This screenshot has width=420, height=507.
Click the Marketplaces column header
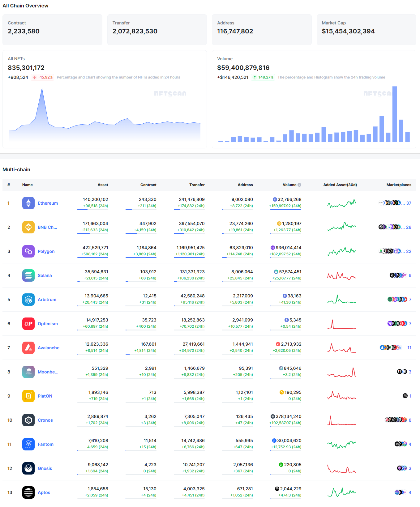click(399, 185)
